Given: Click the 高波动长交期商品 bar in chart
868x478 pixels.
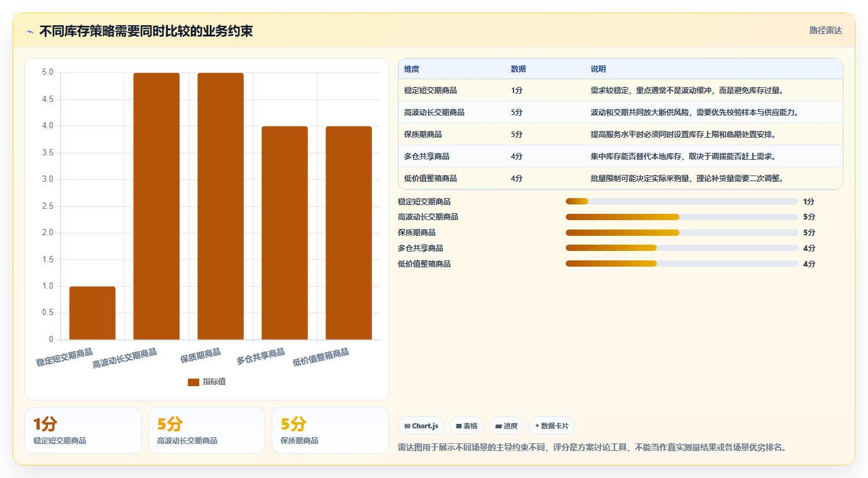Looking at the screenshot, I should click(x=157, y=206).
